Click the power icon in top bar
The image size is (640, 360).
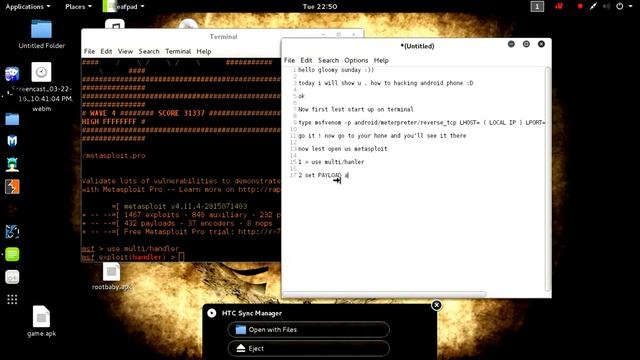[x=620, y=7]
